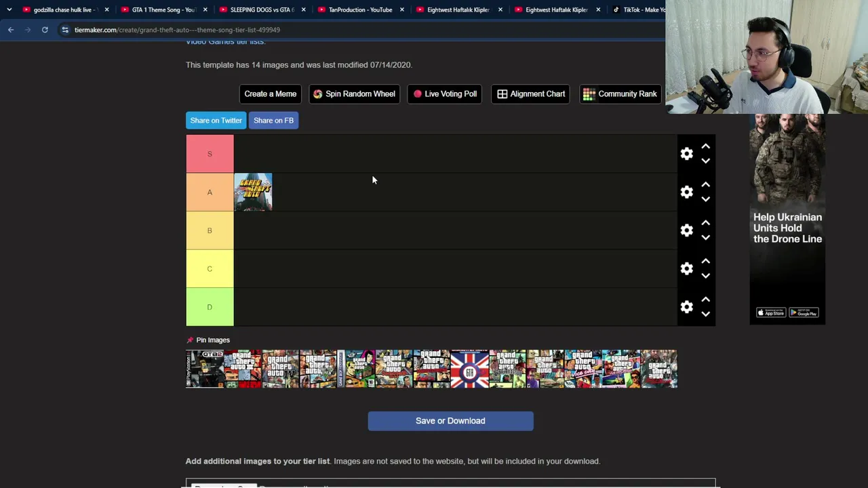Image resolution: width=868 pixels, height=488 pixels.
Task: Close the SLEEPING DOGS vs GTA tab
Action: pyautogui.click(x=303, y=9)
